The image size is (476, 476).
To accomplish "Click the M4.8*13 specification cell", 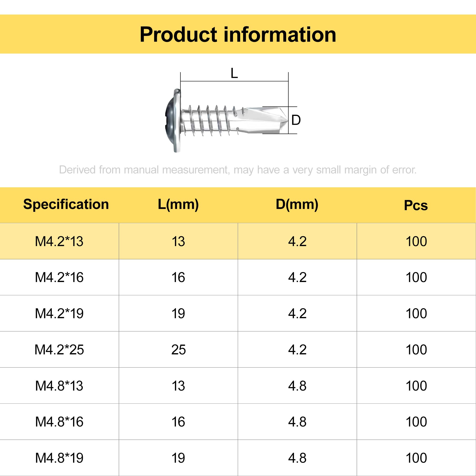I will tap(59, 386).
